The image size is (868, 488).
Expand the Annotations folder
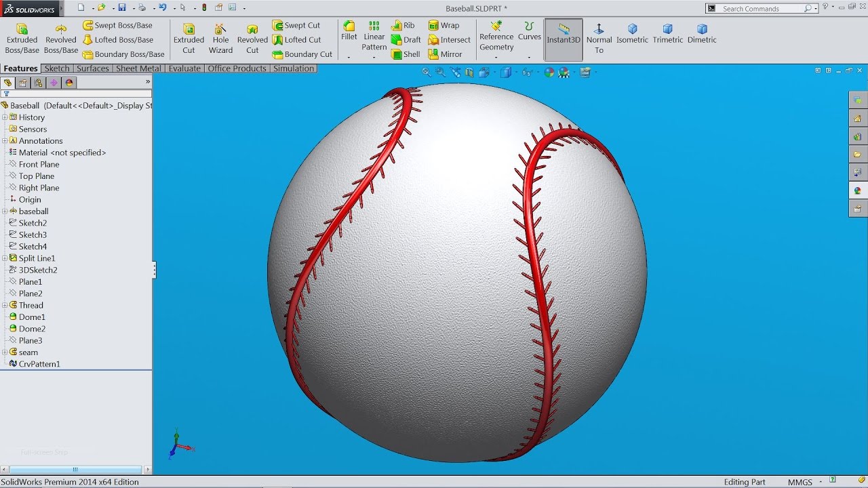[5, 141]
